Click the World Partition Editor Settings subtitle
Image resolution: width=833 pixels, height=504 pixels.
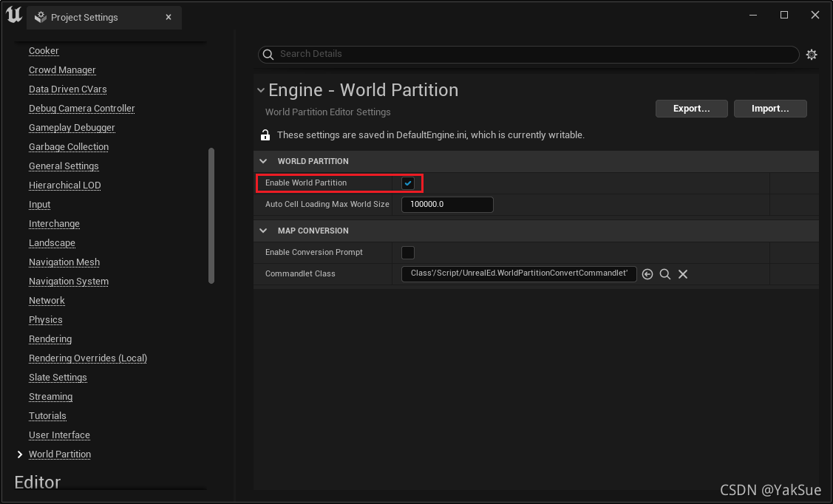(x=327, y=112)
